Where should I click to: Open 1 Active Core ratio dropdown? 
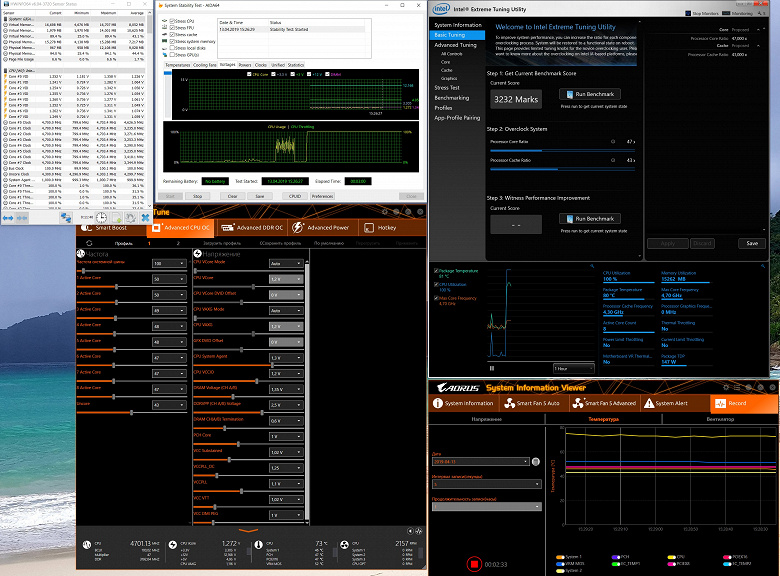169,279
